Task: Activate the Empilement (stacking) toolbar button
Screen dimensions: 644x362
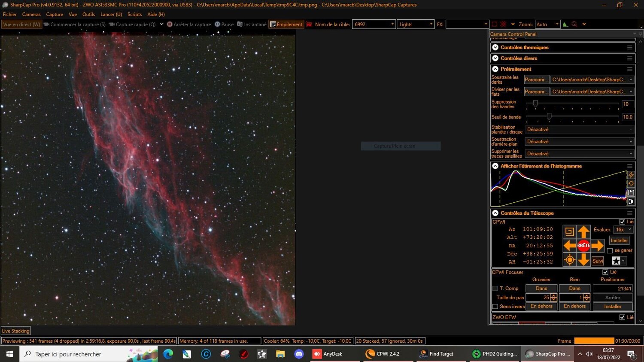Action: coord(286,24)
